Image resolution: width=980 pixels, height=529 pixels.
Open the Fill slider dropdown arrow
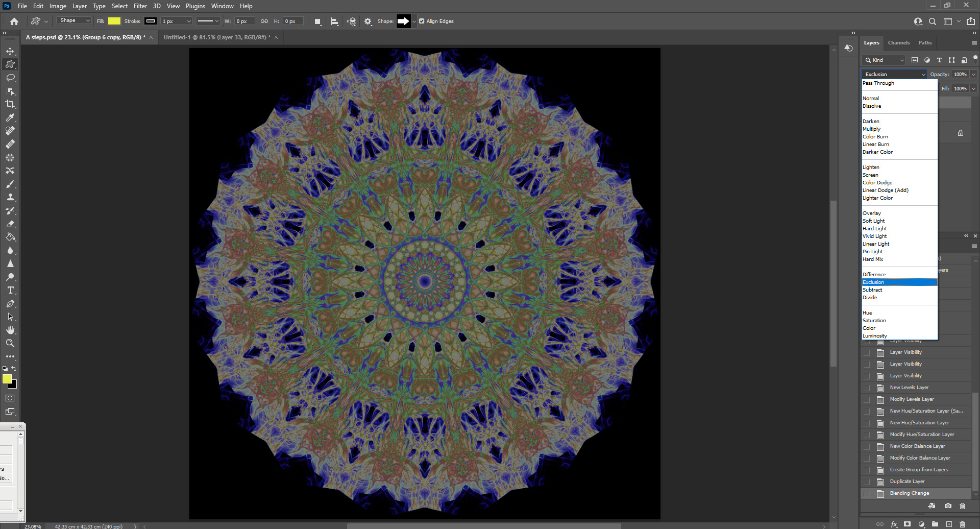[x=974, y=89]
